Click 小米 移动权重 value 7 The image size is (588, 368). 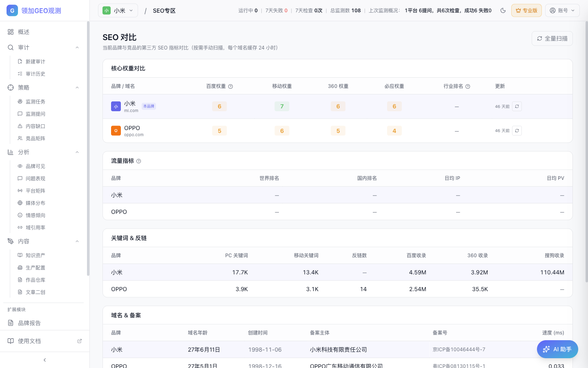click(282, 106)
